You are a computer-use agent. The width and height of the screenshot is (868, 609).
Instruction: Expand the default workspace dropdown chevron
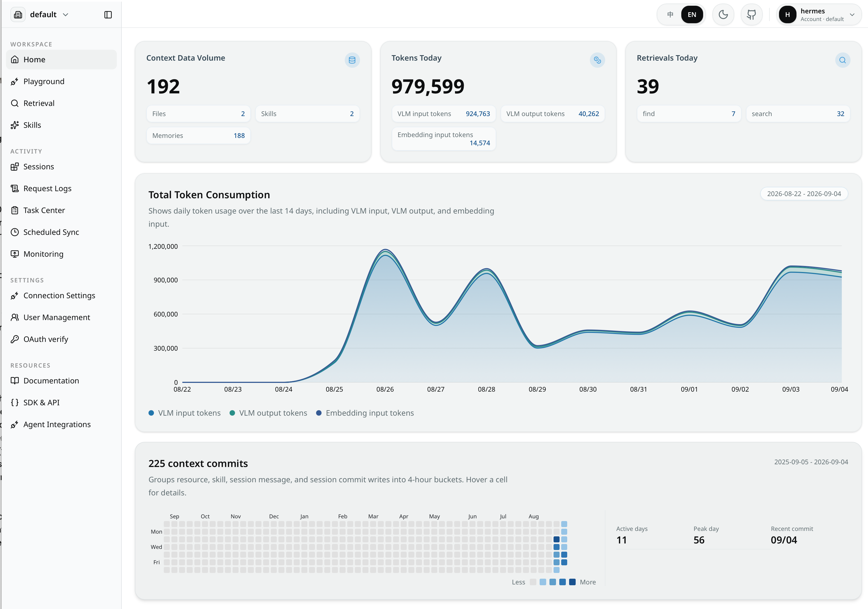pyautogui.click(x=66, y=15)
